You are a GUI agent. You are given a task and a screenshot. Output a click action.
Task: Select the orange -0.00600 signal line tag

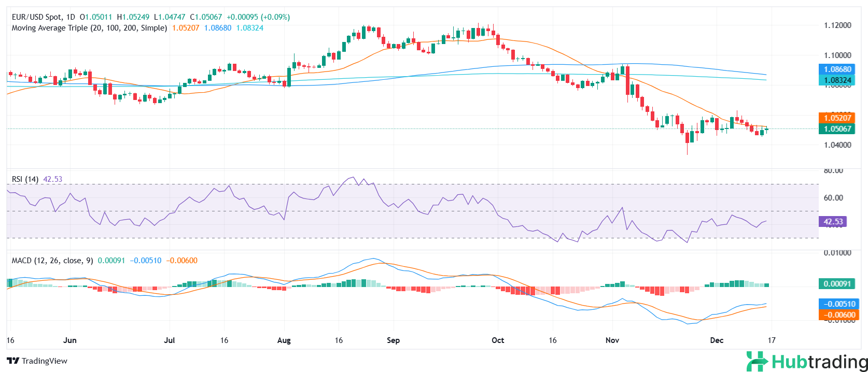[x=838, y=315]
